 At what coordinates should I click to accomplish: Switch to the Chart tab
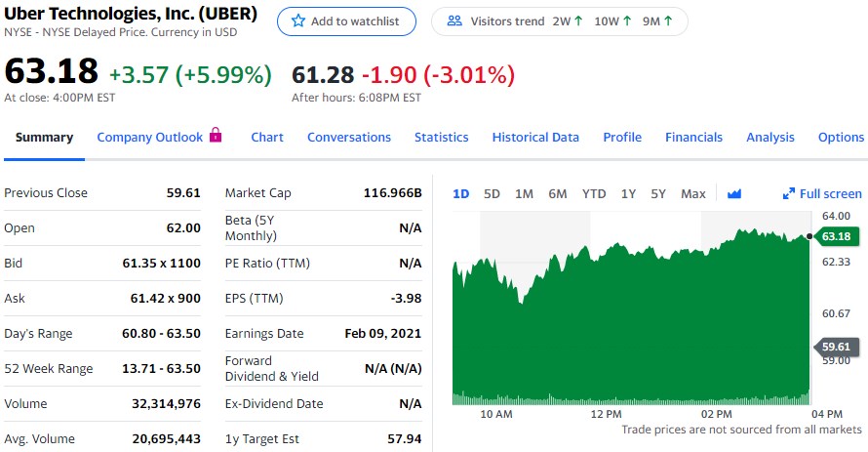tap(267, 138)
